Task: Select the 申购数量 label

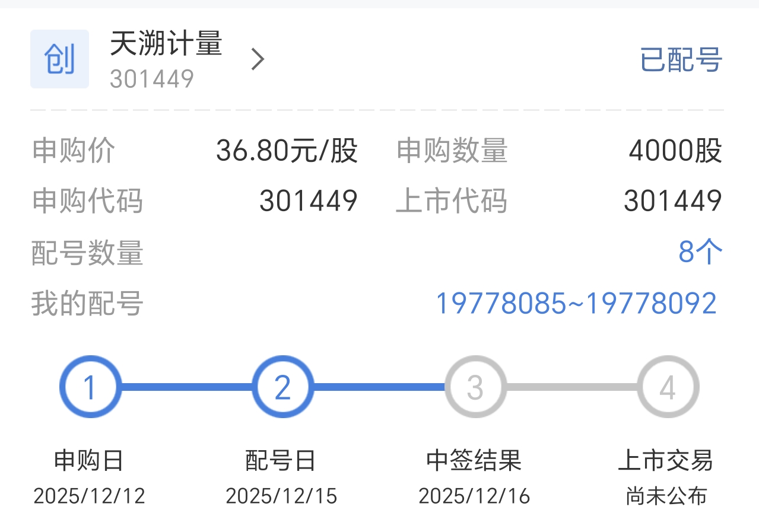Action: pyautogui.click(x=452, y=151)
